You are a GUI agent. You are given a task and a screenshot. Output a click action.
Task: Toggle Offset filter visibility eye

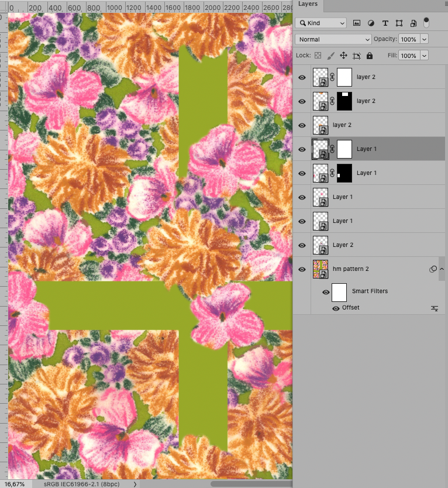click(336, 308)
